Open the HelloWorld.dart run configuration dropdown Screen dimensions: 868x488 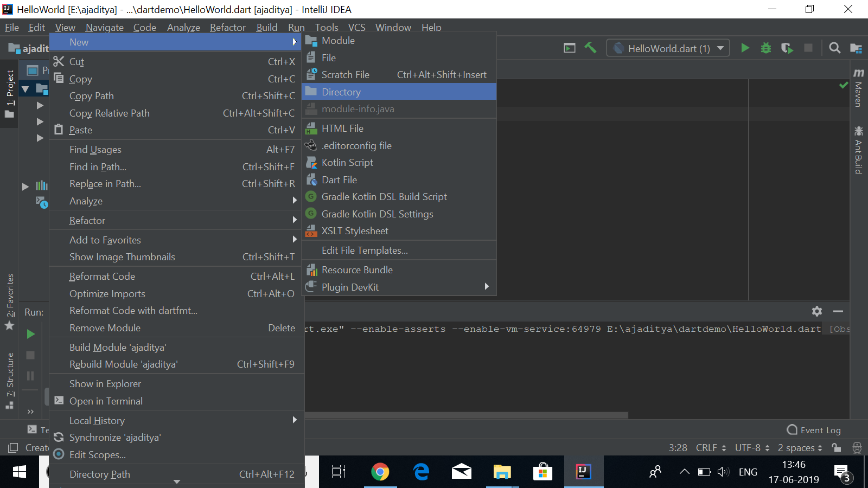[x=667, y=48]
